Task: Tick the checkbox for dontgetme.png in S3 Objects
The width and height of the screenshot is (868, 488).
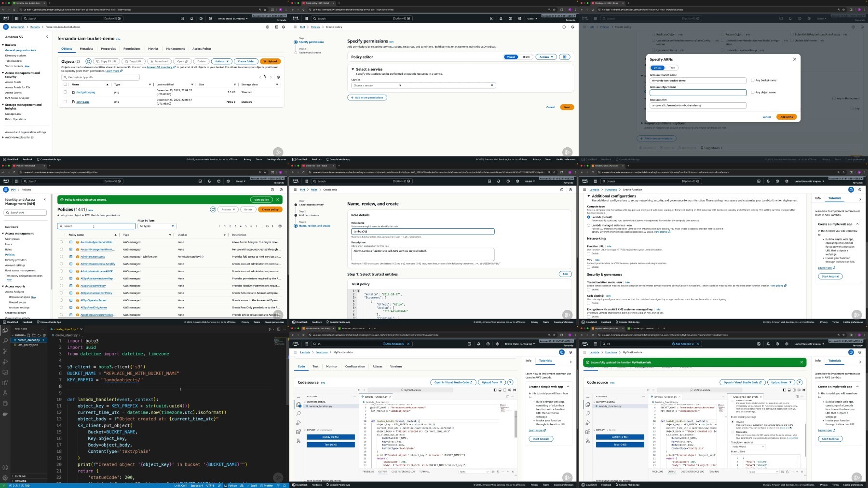Action: coord(65,92)
